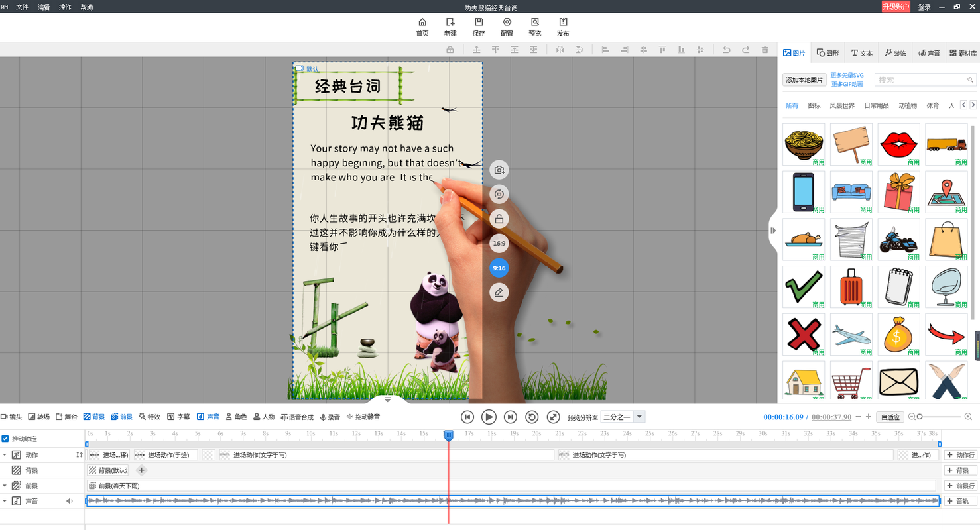Screen dimensions: 980x530
Task: Click the 发布 publish icon
Action: (563, 22)
